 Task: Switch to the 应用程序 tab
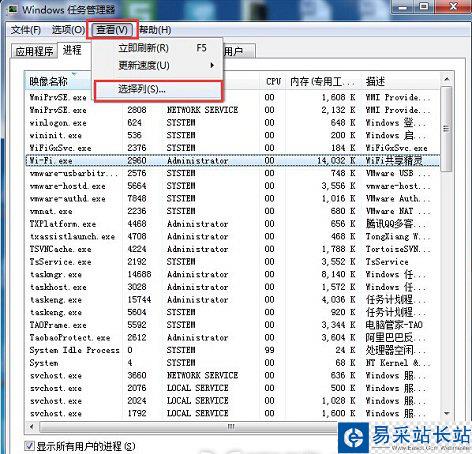tap(34, 51)
